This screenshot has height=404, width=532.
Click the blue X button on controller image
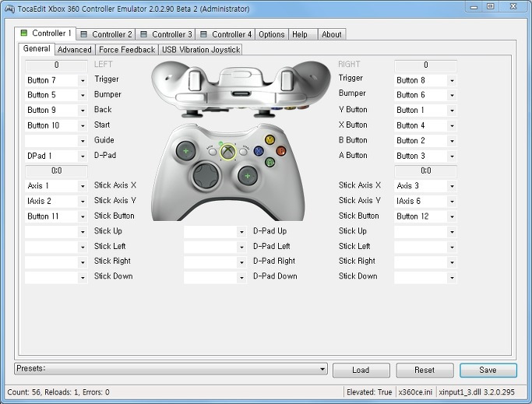[259, 150]
